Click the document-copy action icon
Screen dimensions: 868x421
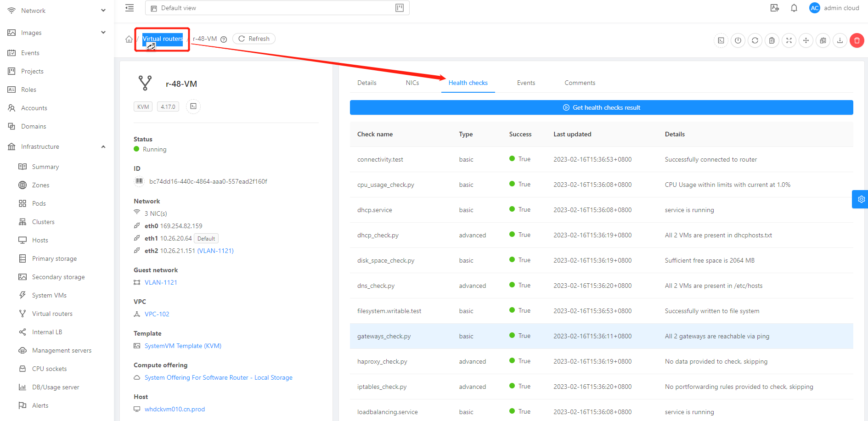point(772,40)
